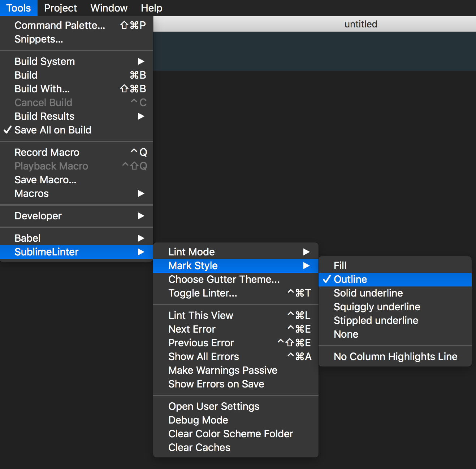Click the untitled window title bar
476x469 pixels.
pyautogui.click(x=315, y=24)
